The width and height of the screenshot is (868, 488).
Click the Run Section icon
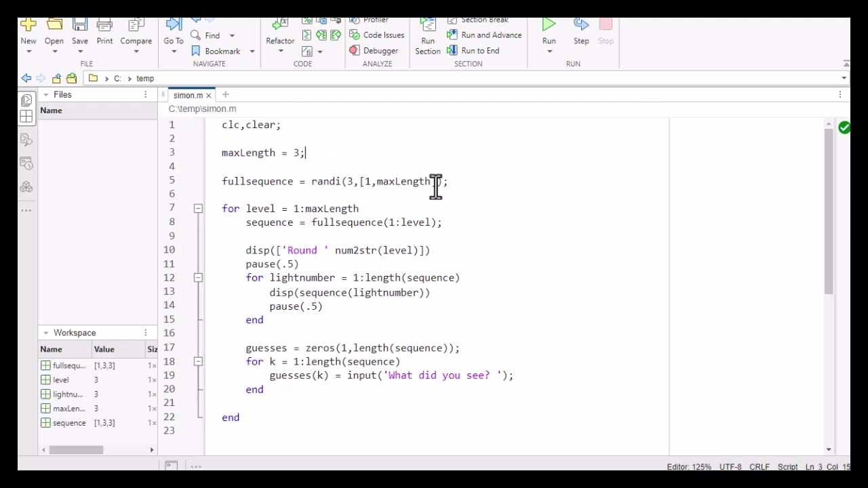coord(428,25)
